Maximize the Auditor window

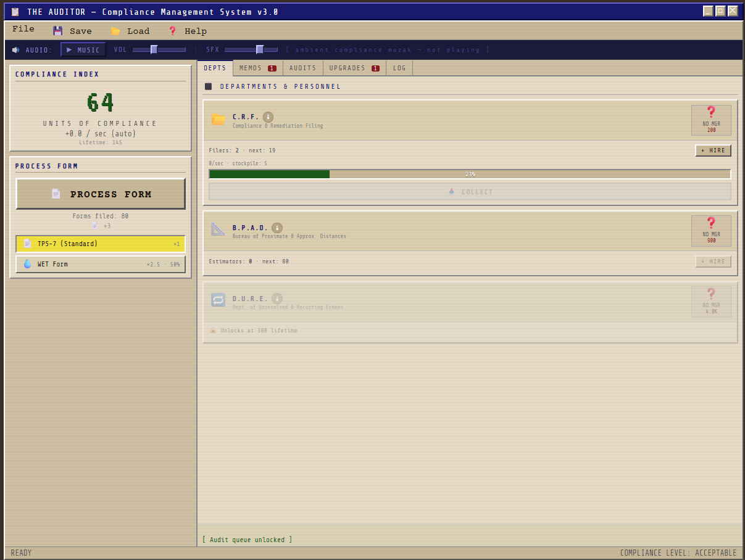720,11
